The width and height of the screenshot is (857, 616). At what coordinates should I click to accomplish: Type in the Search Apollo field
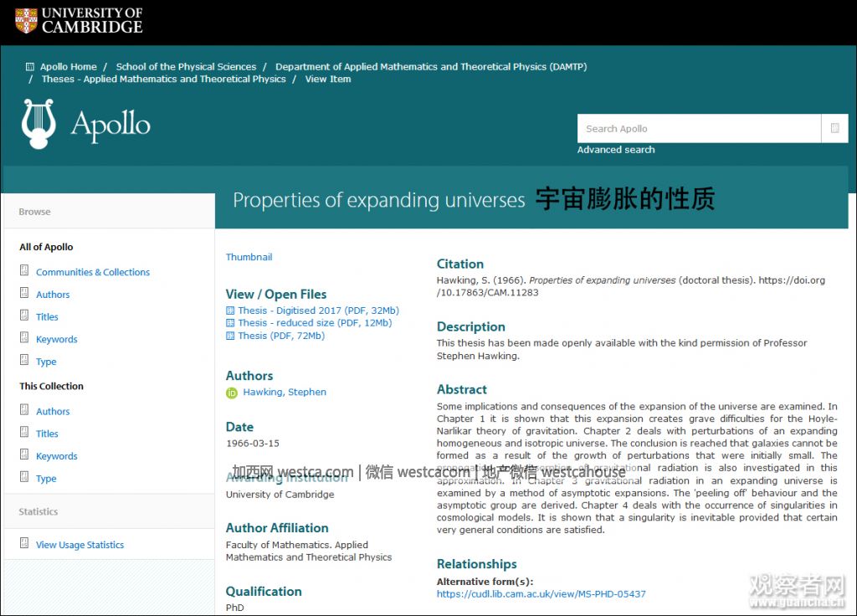point(698,129)
